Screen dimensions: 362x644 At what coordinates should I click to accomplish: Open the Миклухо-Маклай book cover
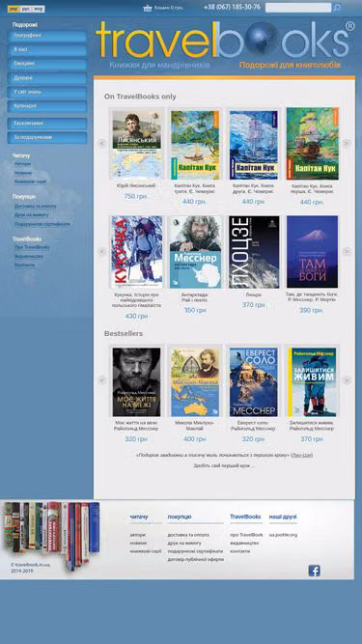tap(195, 382)
